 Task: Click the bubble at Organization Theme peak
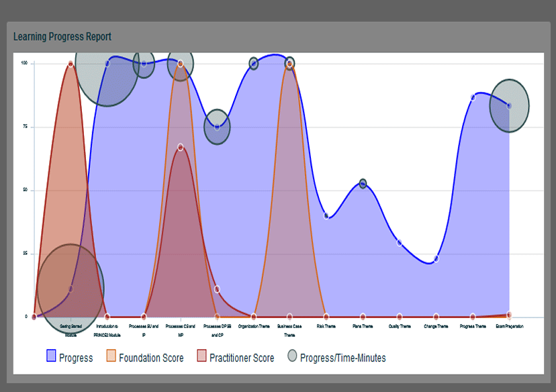[x=254, y=63]
